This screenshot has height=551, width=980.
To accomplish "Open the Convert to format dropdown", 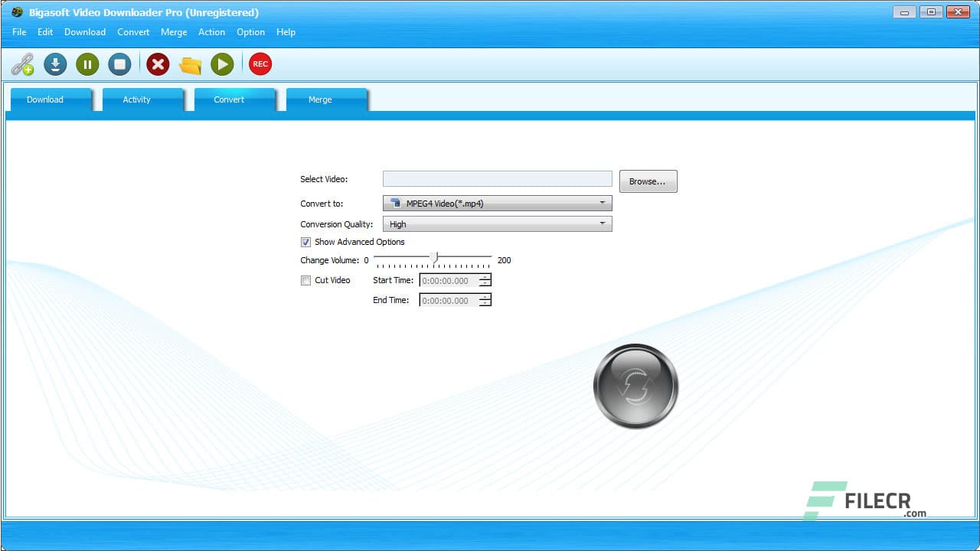I will coord(603,203).
